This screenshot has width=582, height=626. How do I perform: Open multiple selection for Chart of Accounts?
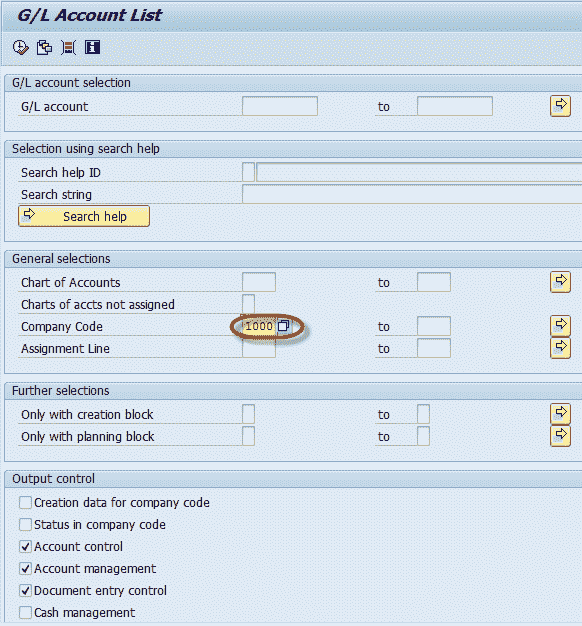pyautogui.click(x=560, y=282)
